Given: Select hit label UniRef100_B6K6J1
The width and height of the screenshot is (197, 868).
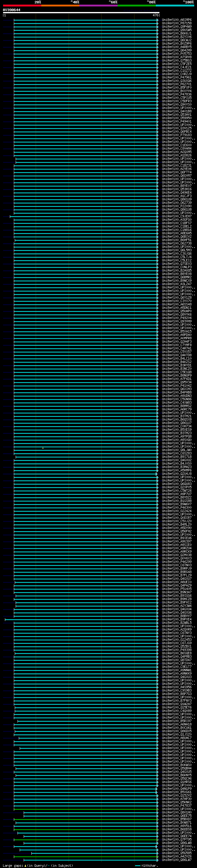Looking at the screenshot, I should pyautogui.click(x=176, y=33).
